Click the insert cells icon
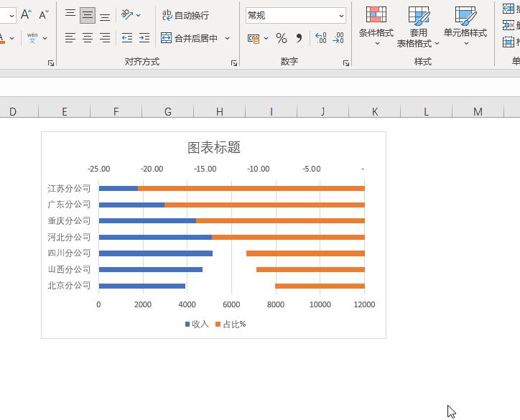The image size is (520, 420). point(508,9)
